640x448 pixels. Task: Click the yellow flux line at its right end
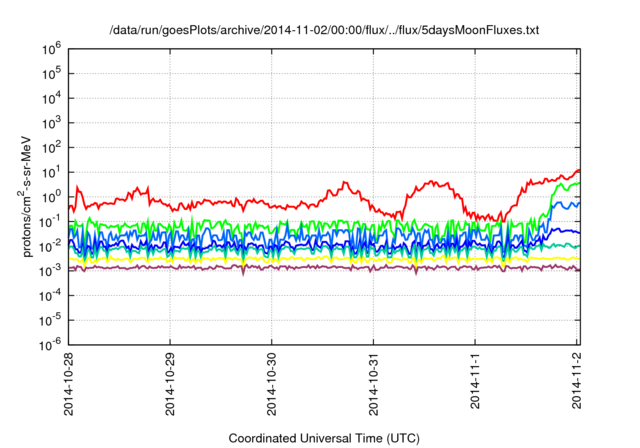point(577,259)
